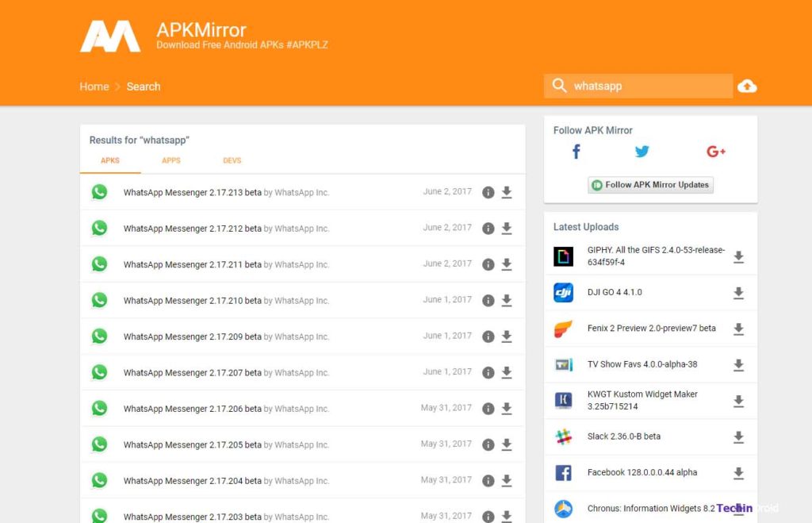Download Slack 2.36.0-B beta
812x523 pixels.
click(738, 437)
